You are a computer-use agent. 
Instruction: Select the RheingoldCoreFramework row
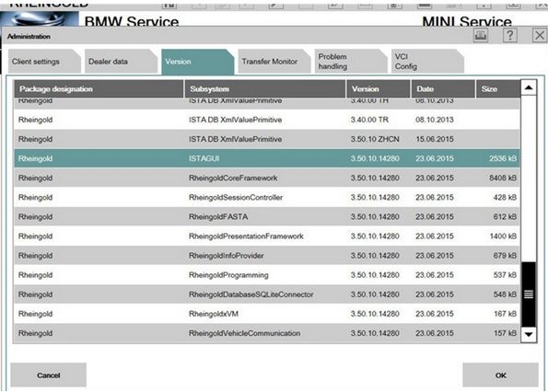(267, 178)
